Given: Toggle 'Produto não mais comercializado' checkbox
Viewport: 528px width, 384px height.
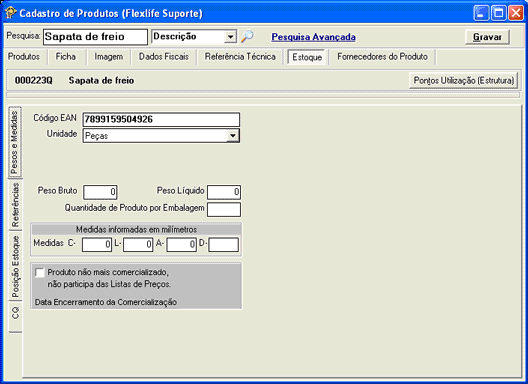Looking at the screenshot, I should click(40, 272).
